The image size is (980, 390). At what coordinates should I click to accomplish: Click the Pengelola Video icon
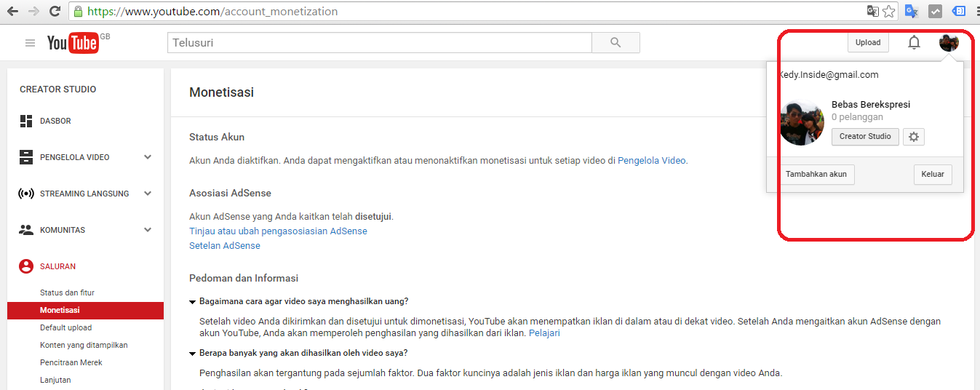pos(26,157)
